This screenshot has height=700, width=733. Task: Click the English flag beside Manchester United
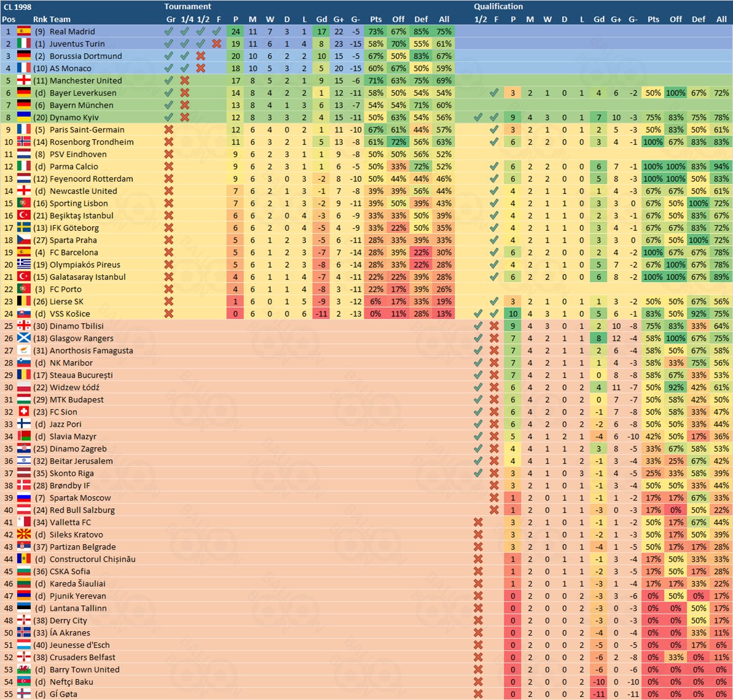(24, 80)
